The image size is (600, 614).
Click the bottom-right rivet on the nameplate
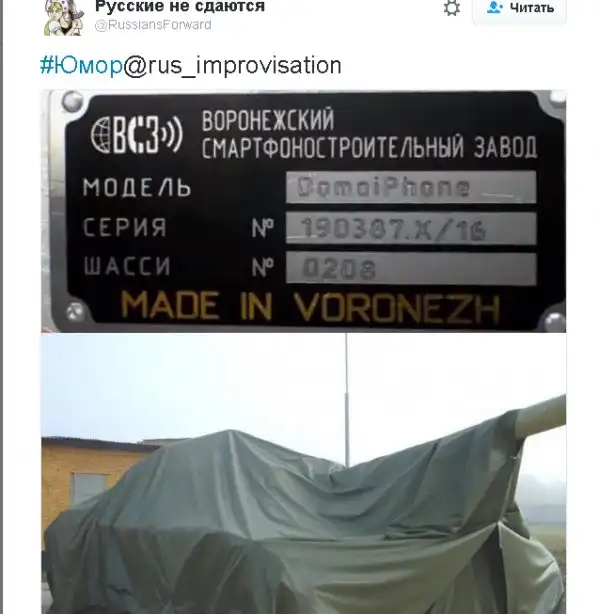click(555, 323)
